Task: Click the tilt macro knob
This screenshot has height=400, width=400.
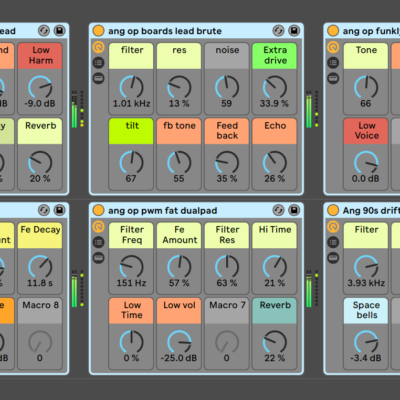Action: point(131,163)
